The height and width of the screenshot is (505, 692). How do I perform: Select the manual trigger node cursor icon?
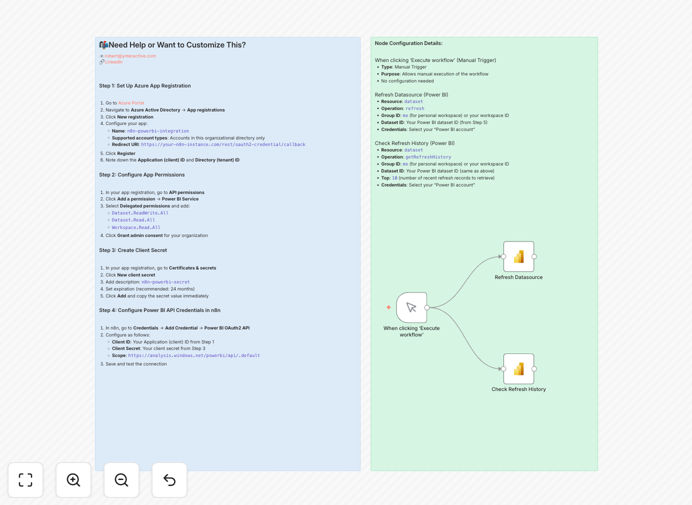[411, 307]
